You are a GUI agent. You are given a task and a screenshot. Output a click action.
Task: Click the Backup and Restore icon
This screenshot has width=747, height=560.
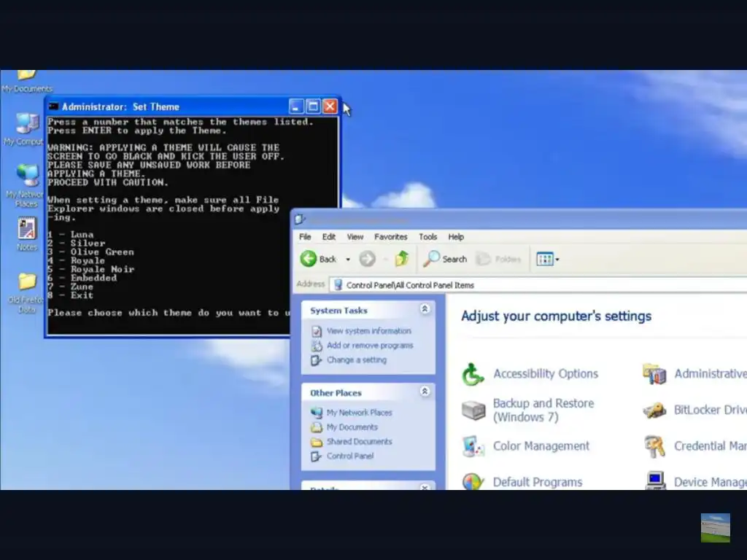tap(473, 410)
